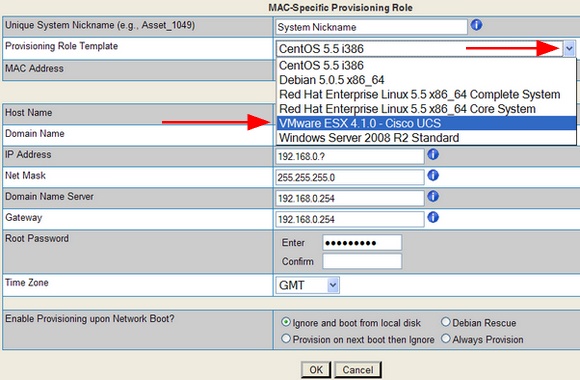
Task: Click MAC-Specific Provisioning Role heading
Action: pos(340,7)
